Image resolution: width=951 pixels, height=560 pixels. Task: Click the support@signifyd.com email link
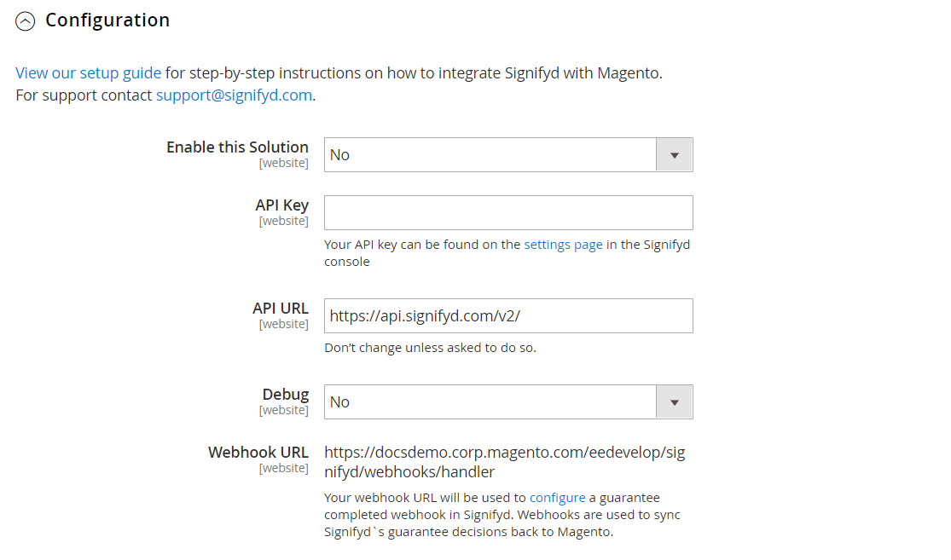[234, 95]
